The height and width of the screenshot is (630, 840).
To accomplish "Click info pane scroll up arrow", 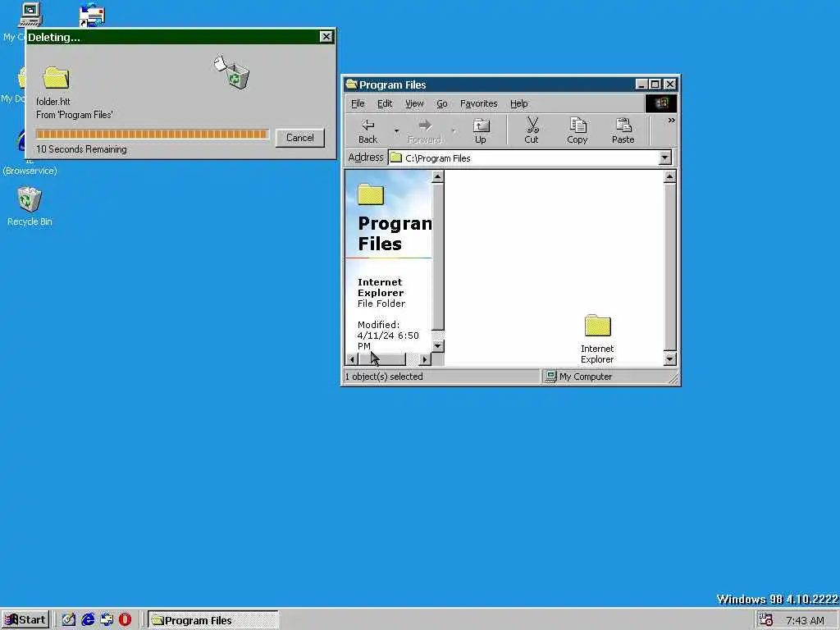I will pyautogui.click(x=438, y=177).
